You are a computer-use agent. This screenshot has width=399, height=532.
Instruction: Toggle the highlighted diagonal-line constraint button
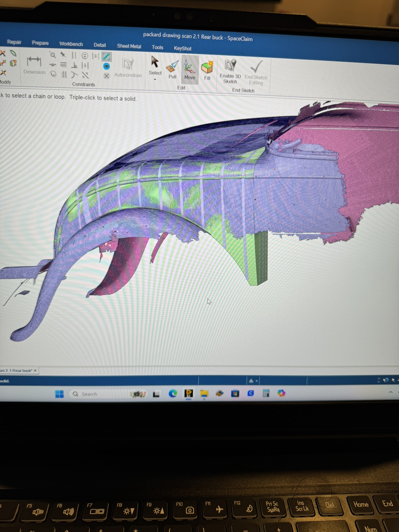pos(107,56)
